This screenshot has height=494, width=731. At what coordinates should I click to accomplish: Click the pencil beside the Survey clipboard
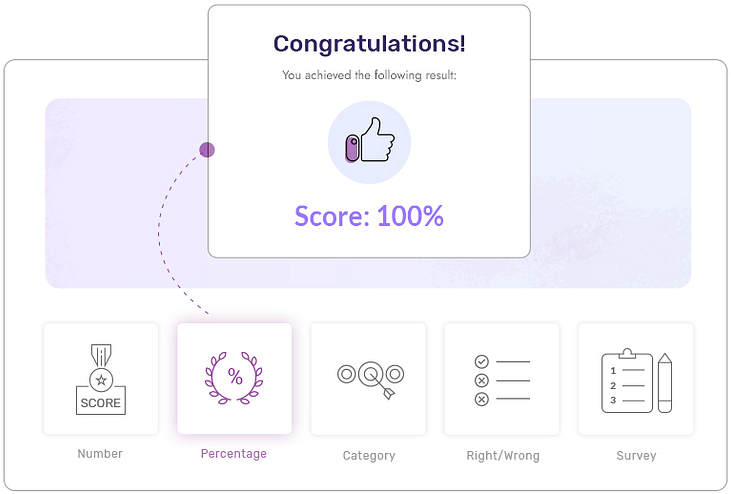tap(665, 383)
